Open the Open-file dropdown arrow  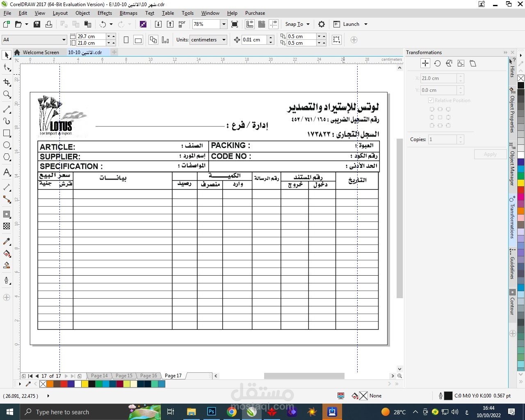pyautogui.click(x=27, y=24)
